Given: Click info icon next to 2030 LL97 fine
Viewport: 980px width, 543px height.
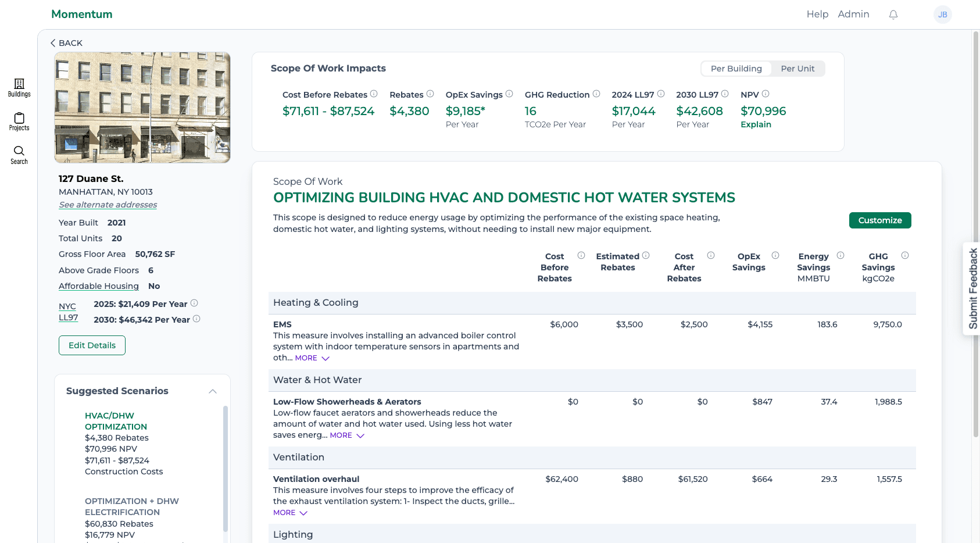Looking at the screenshot, I should pos(196,319).
